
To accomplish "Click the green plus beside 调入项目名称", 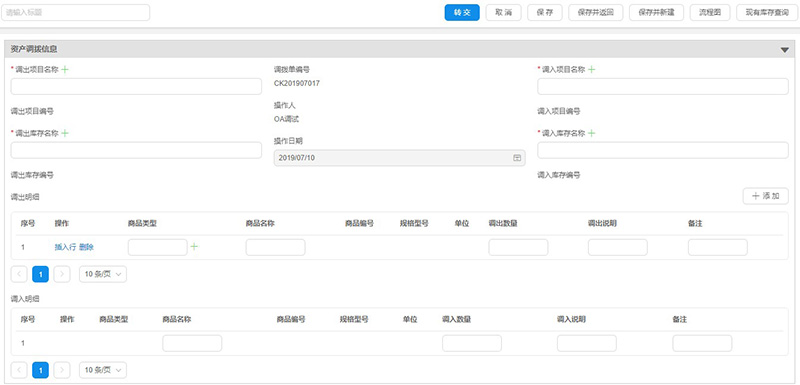I will tap(591, 70).
